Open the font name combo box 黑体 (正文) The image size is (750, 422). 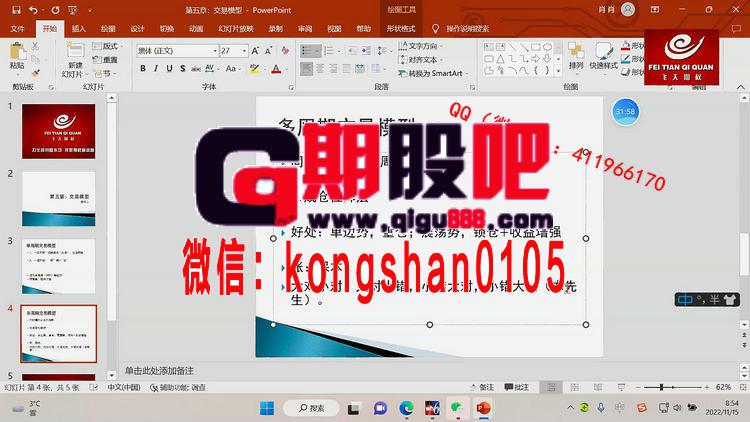click(x=177, y=51)
